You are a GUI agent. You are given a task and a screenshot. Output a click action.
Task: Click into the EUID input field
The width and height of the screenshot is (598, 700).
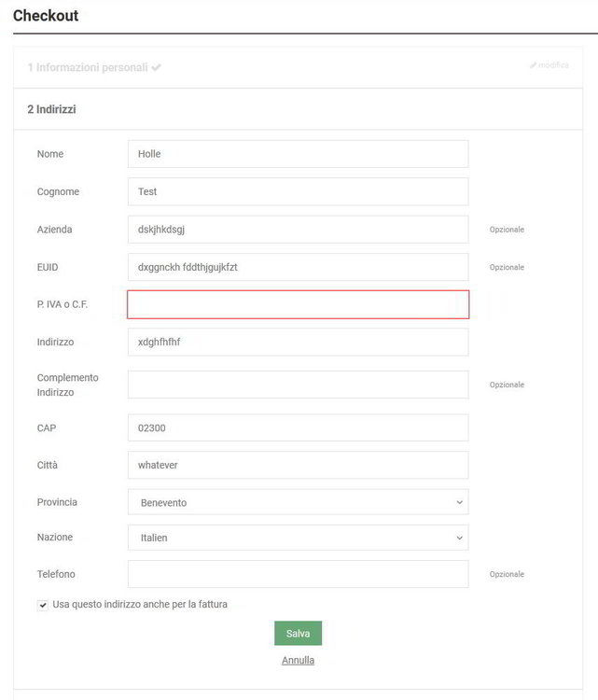pyautogui.click(x=298, y=267)
